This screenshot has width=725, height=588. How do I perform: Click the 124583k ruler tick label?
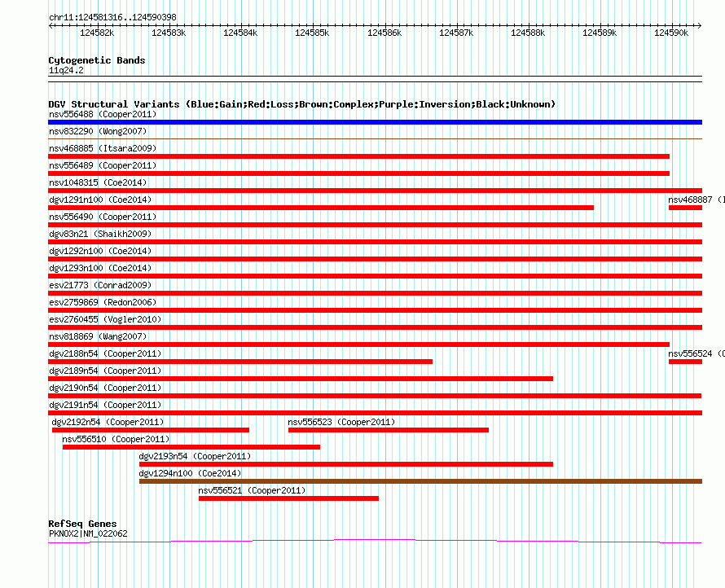tap(169, 33)
